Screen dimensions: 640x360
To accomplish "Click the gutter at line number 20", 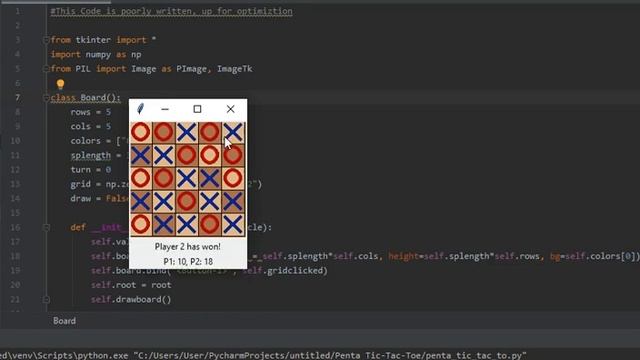I will (x=15, y=285).
